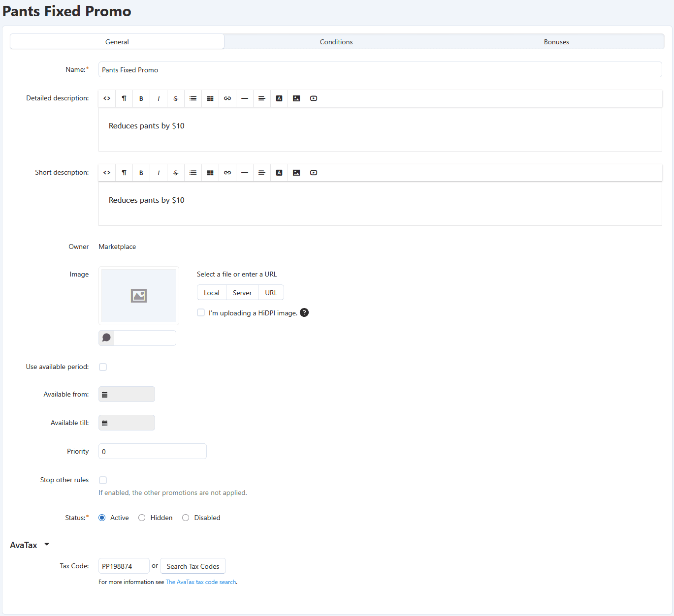674x616 pixels.
Task: Apply bold in Detailed description editor
Action: click(141, 98)
